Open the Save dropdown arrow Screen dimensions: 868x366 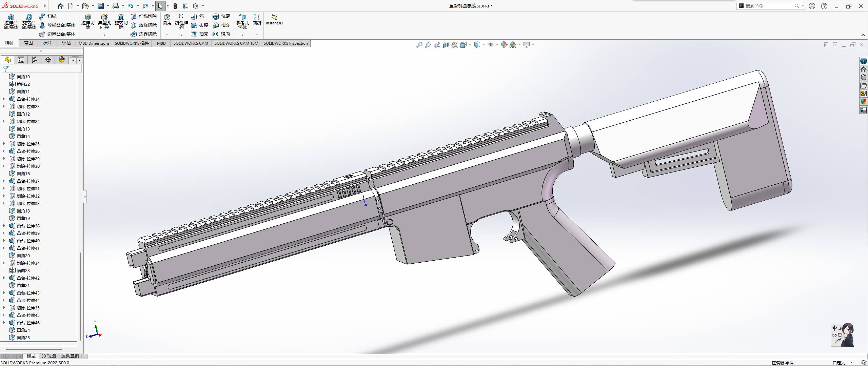(108, 6)
